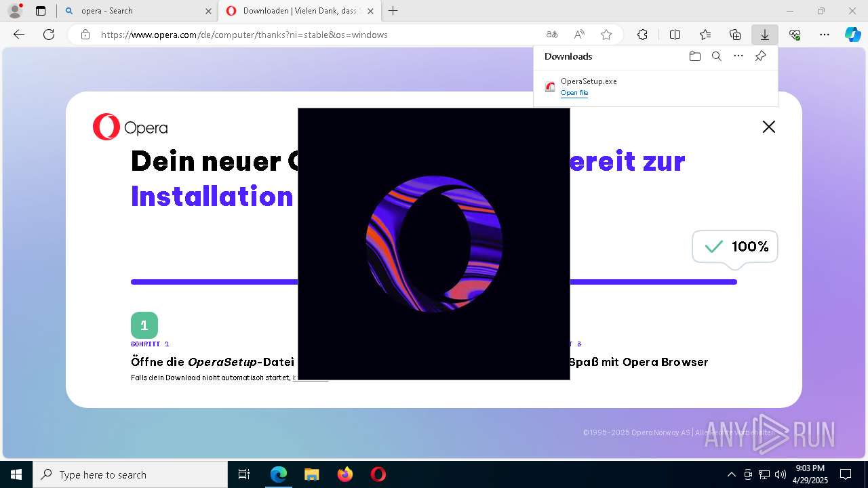The height and width of the screenshot is (488, 868).
Task: Open the translate page icon
Action: pyautogui.click(x=552, y=35)
